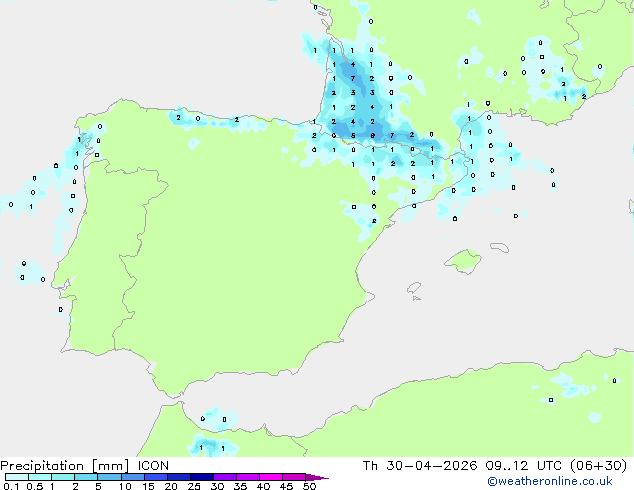The height and width of the screenshot is (490, 634).
Task: Select the 35–40 mm legend swatch
Action: coord(247,477)
